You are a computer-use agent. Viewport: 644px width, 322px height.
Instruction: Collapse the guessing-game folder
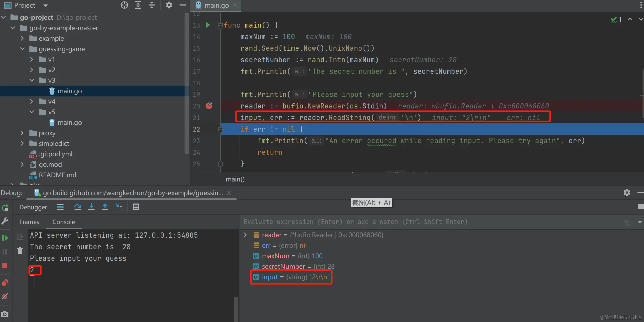click(22, 49)
